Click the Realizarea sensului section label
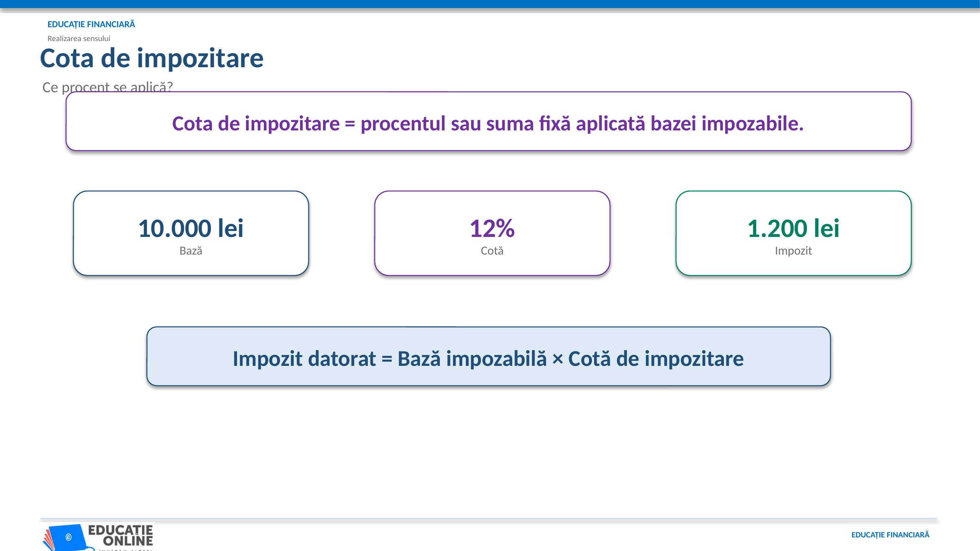The width and height of the screenshot is (980, 551). pyautogui.click(x=79, y=39)
